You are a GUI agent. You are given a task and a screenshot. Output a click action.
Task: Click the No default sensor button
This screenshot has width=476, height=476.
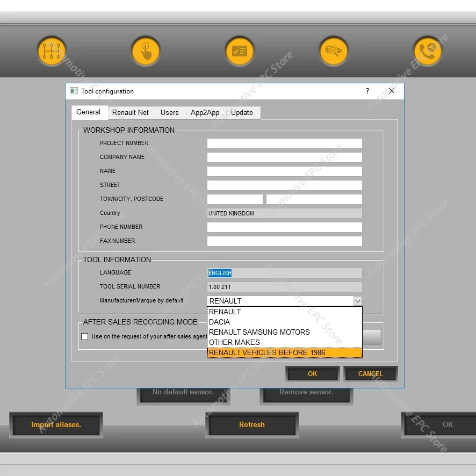coord(183,395)
